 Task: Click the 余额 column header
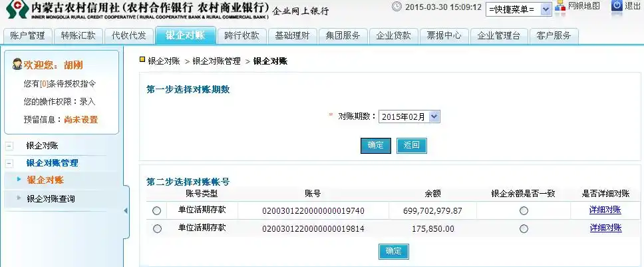point(433,194)
